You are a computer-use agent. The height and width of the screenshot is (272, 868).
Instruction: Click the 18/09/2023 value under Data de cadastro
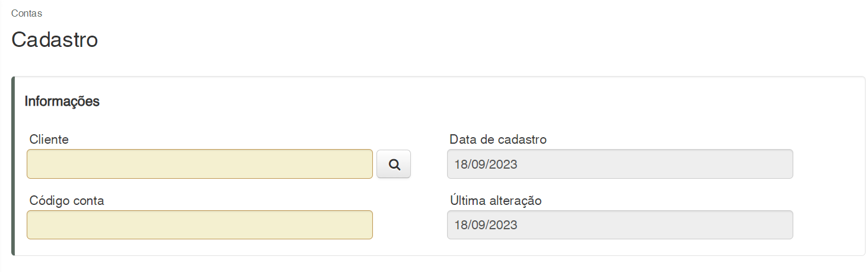pos(486,165)
